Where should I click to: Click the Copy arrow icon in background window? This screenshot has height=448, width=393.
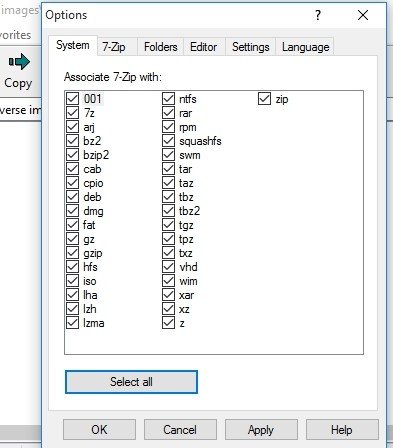click(19, 62)
